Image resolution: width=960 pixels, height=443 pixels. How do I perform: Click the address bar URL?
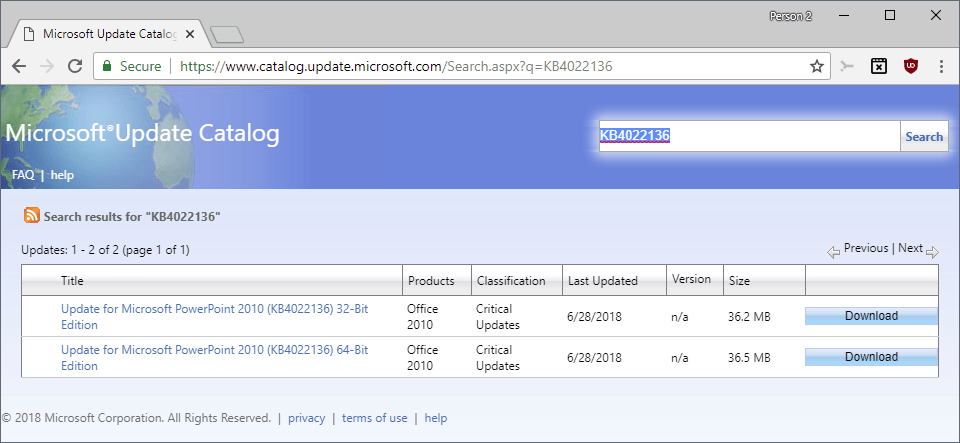click(x=396, y=66)
